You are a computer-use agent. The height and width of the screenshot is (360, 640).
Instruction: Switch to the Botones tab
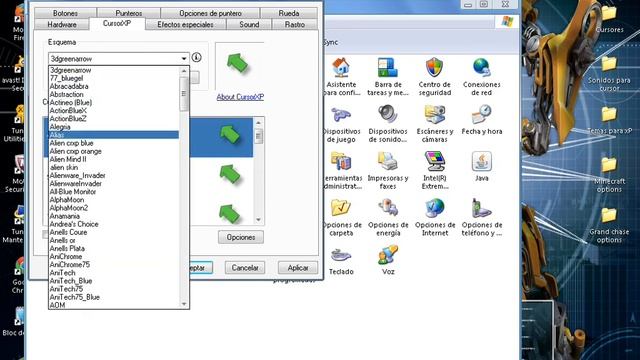pyautogui.click(x=65, y=13)
